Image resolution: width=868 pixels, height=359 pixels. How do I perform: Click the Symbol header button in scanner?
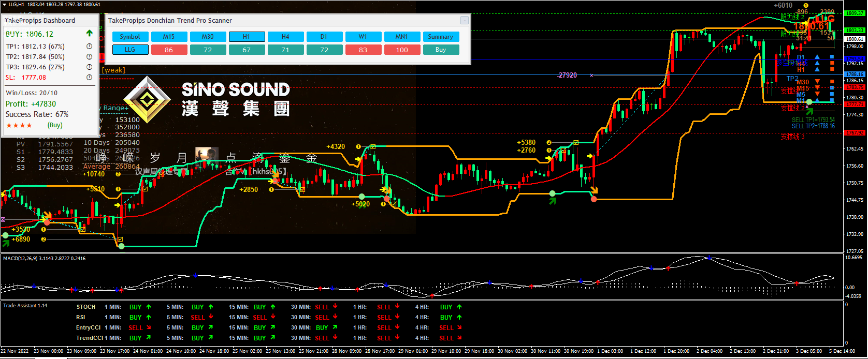click(x=130, y=37)
